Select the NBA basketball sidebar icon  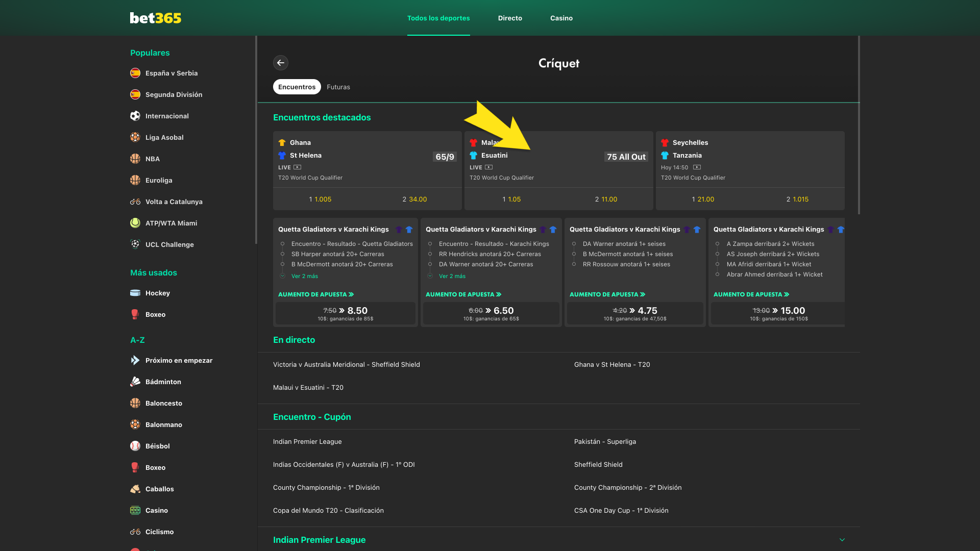[x=135, y=159]
